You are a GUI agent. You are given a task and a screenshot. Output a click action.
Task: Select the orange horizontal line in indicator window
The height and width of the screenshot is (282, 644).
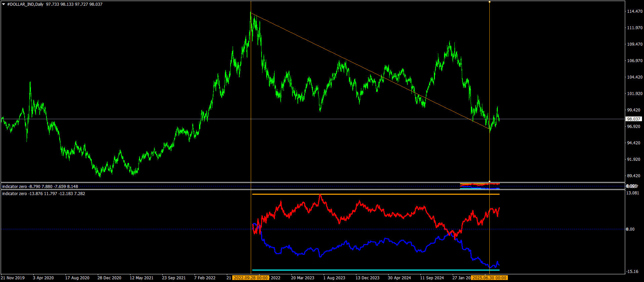tap(370, 194)
